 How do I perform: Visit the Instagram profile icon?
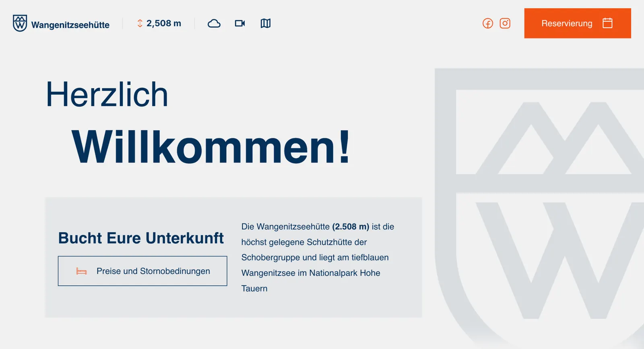click(x=505, y=23)
